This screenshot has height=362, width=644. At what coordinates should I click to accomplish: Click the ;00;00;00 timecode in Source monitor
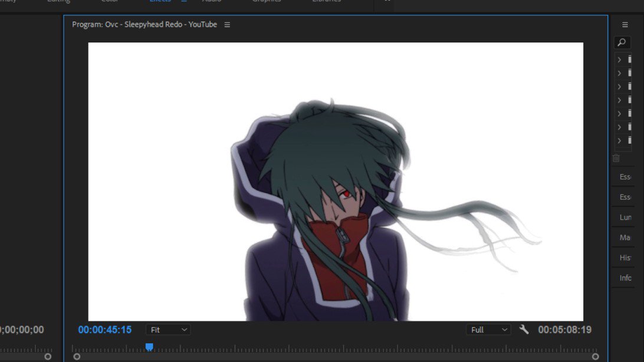click(x=22, y=330)
